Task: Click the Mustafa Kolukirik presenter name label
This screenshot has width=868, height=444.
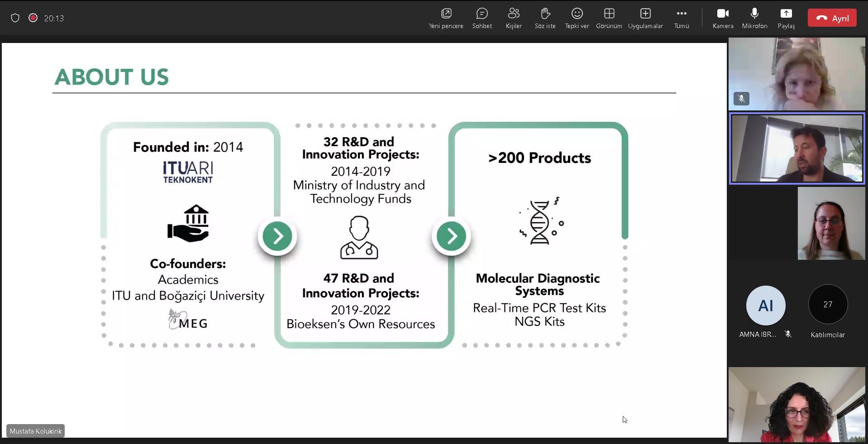Action: 36,431
